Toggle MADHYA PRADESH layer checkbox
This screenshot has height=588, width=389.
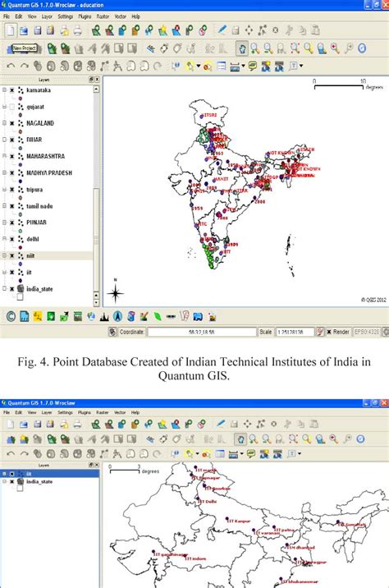12,173
